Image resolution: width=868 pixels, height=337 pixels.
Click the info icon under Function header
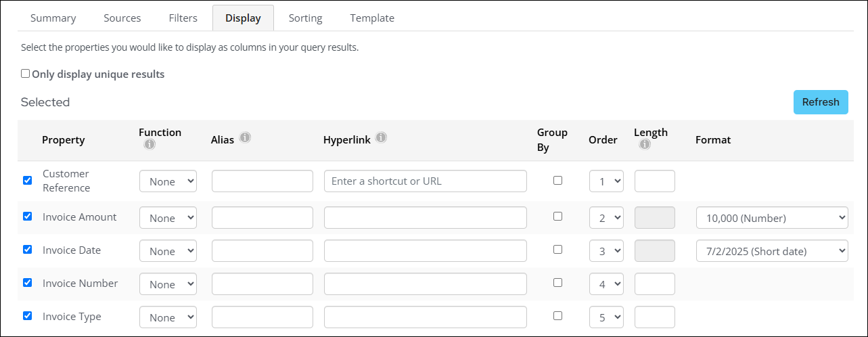[150, 144]
